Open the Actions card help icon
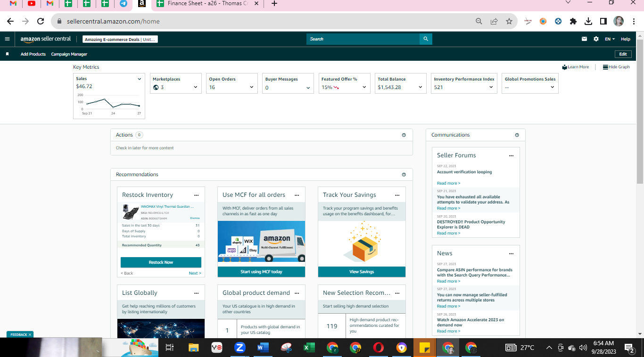The width and height of the screenshot is (644, 357). [x=404, y=135]
